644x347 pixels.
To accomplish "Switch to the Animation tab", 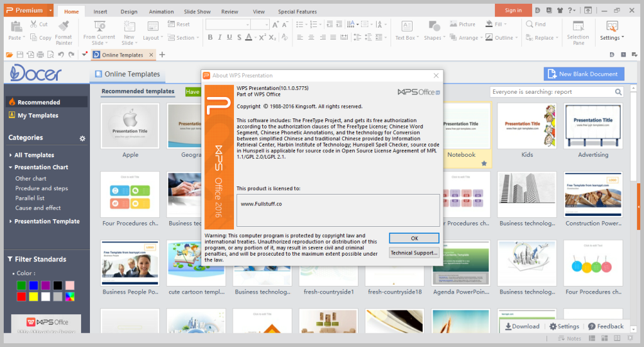I will pyautogui.click(x=162, y=11).
